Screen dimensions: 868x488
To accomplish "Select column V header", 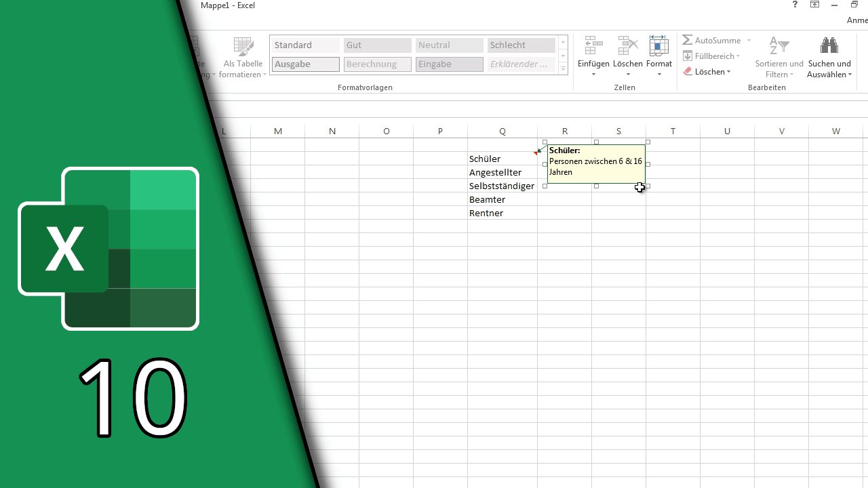I will [782, 131].
